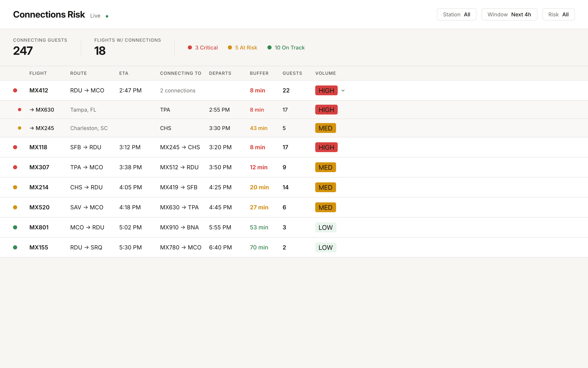Sort by the ETA column header
Screen dimensions: 588x368
(x=124, y=73)
